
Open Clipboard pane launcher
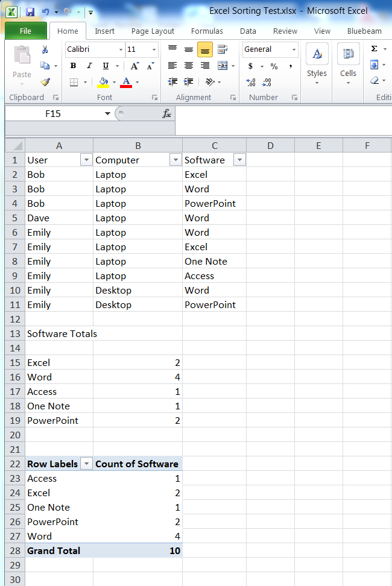point(55,98)
